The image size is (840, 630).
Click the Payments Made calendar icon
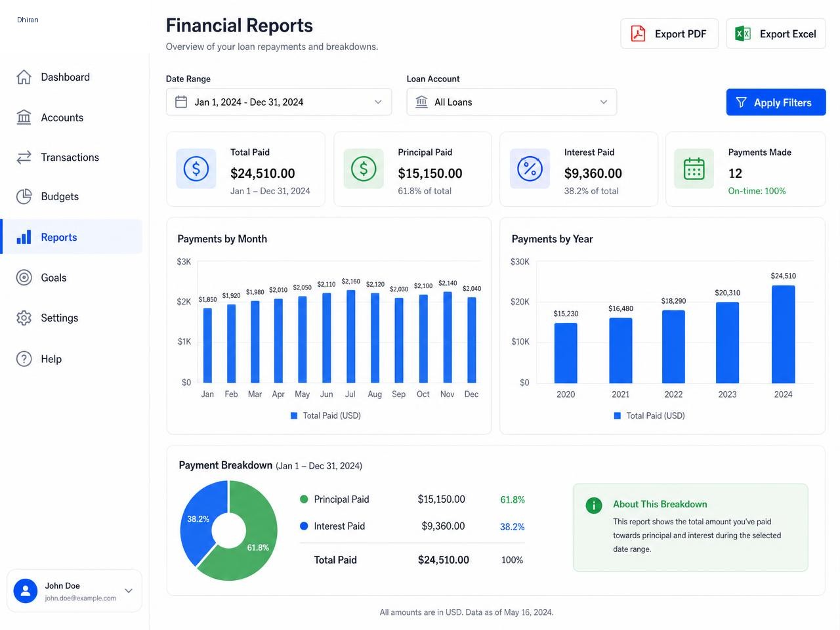[x=694, y=169]
